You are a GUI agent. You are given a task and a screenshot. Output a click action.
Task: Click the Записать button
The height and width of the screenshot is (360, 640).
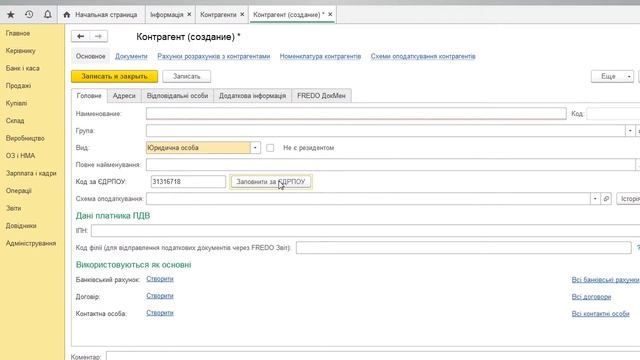(x=187, y=76)
